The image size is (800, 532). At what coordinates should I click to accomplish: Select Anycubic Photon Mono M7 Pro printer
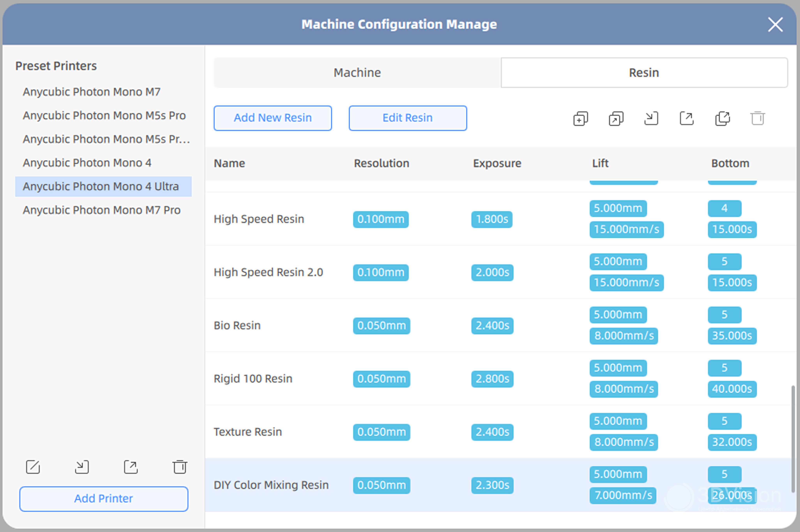tap(102, 210)
